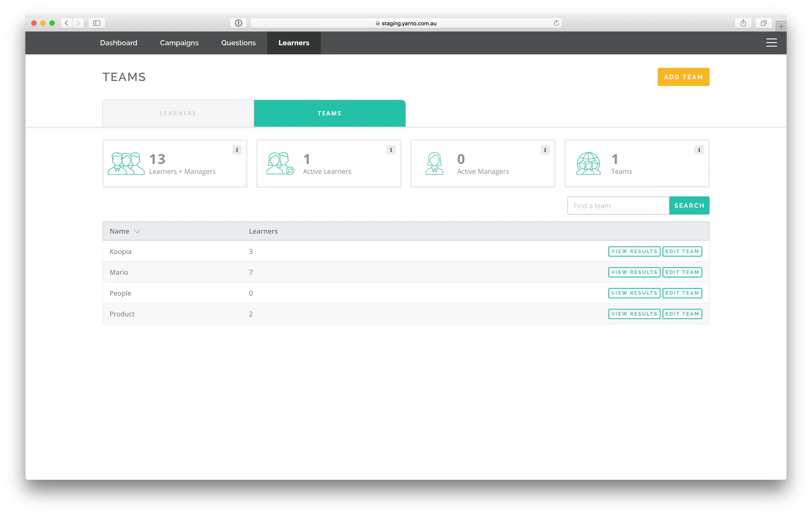Screen dimensions: 812x516
Task: Focus the Find a team field
Action: (618, 206)
